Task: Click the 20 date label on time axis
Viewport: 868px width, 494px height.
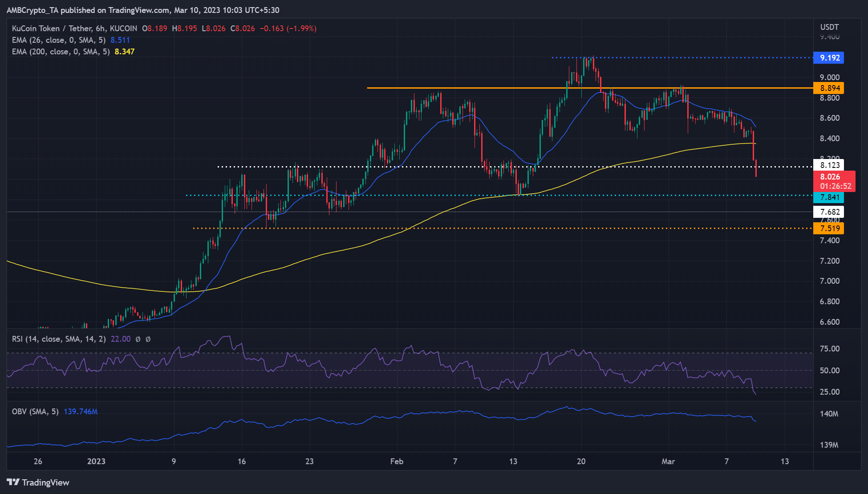Action: 581,461
